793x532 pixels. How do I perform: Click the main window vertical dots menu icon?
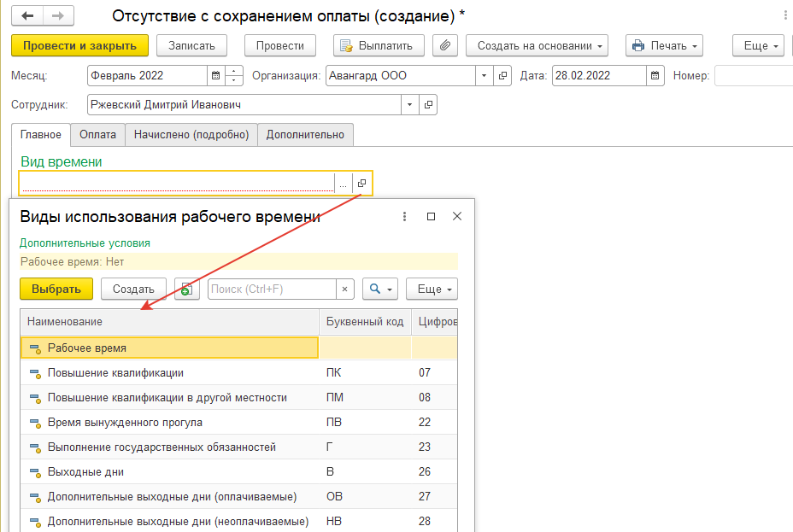[785, 15]
